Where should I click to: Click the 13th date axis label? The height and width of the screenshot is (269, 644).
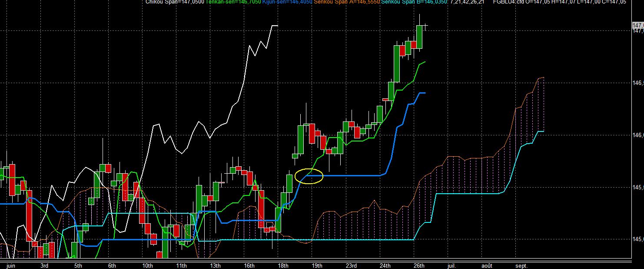click(215, 266)
